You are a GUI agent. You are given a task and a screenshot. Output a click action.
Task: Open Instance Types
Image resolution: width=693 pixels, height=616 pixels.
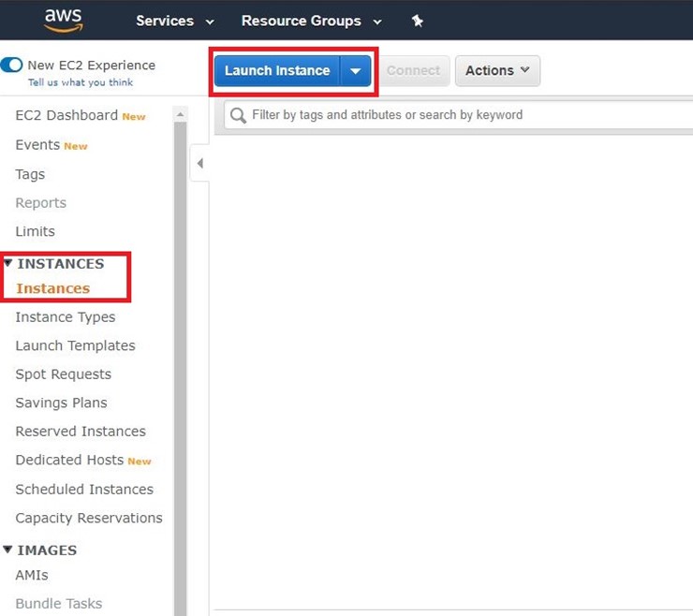tap(66, 316)
